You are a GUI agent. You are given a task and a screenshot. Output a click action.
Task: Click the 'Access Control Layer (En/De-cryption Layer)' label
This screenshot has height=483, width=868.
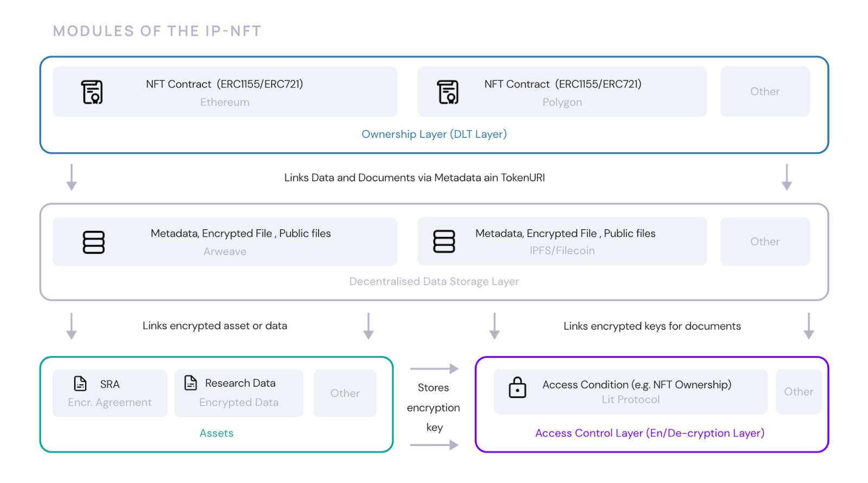pyautogui.click(x=649, y=433)
